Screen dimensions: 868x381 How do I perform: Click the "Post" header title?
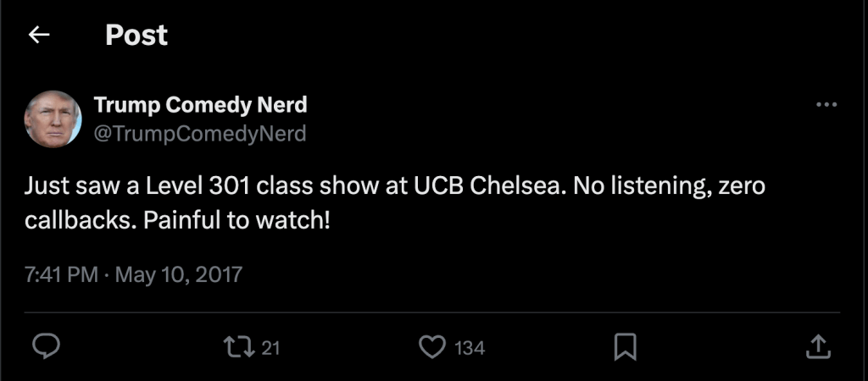[136, 35]
